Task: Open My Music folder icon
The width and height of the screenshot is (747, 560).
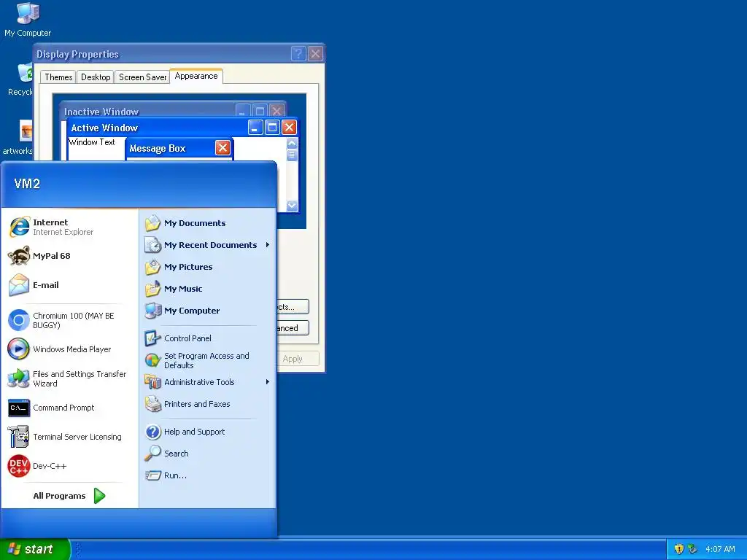Action: pyautogui.click(x=153, y=289)
